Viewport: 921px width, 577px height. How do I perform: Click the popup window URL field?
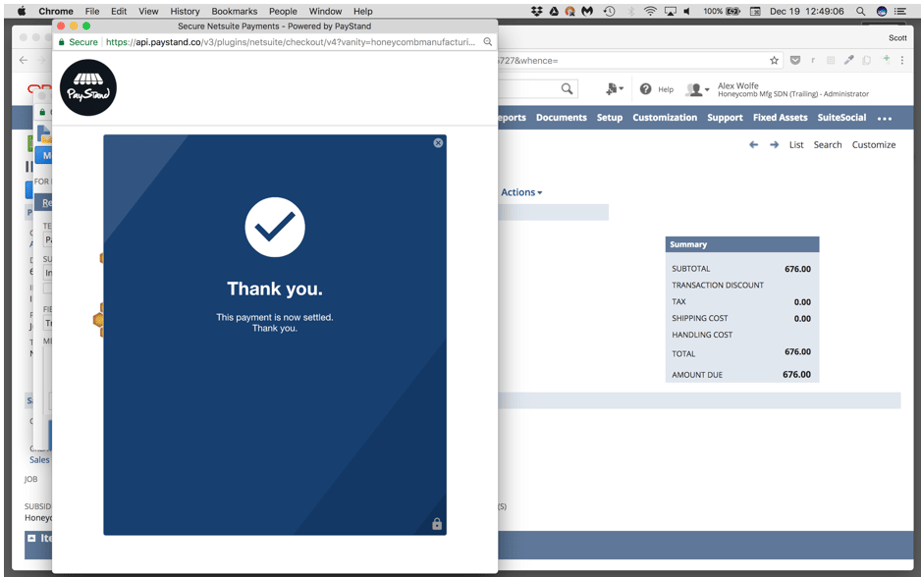(x=291, y=42)
